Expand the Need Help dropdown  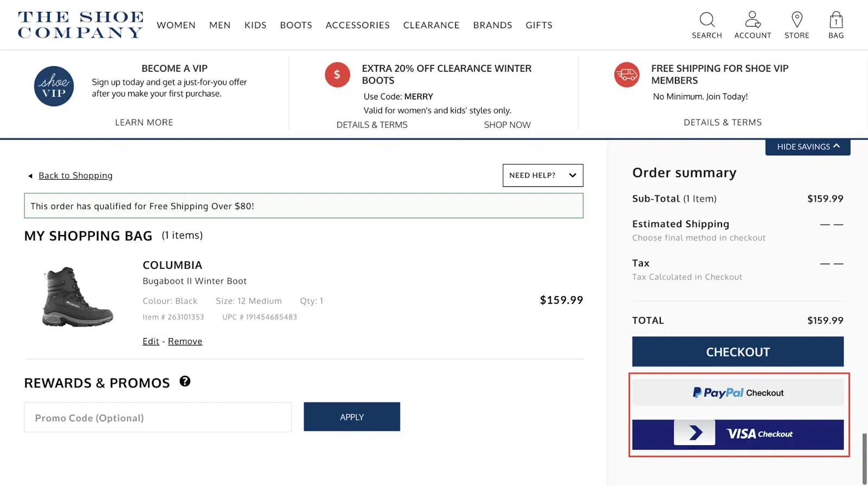(x=543, y=175)
